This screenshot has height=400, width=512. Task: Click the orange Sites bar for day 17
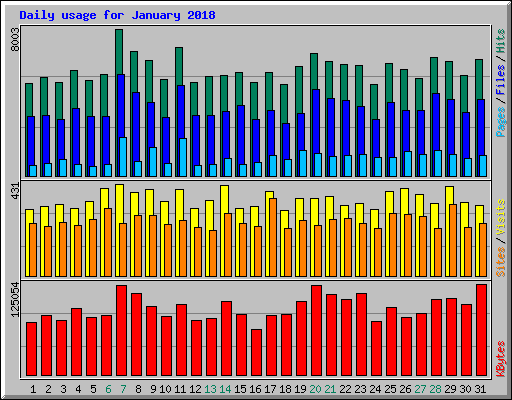273,237
